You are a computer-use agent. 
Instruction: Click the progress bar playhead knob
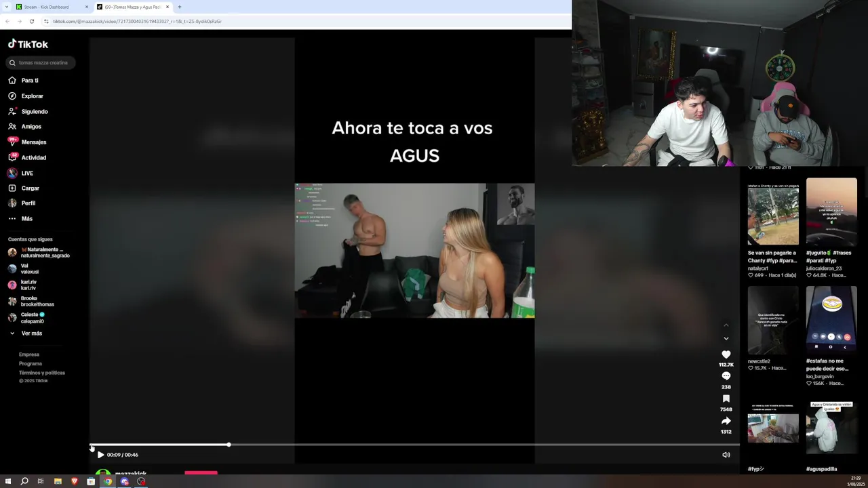tap(229, 445)
